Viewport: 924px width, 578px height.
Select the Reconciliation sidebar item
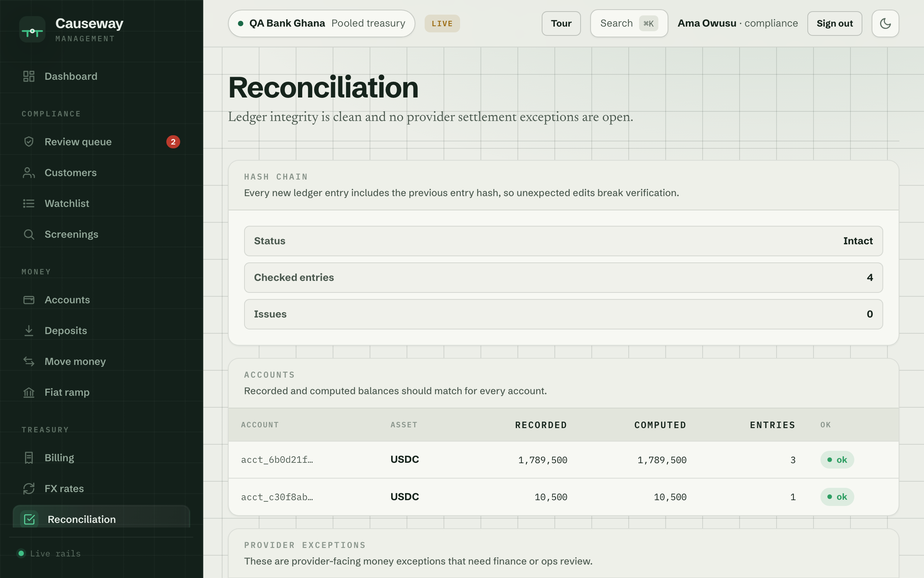pos(102,517)
